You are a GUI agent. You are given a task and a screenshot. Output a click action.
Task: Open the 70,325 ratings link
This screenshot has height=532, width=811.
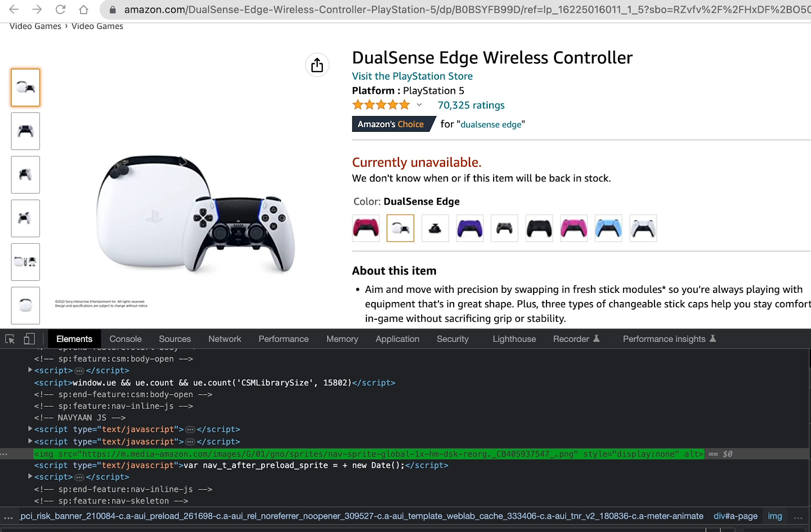[x=471, y=105]
